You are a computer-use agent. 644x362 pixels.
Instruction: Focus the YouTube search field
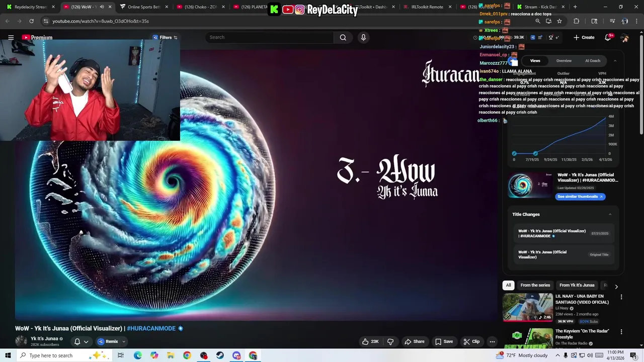click(271, 37)
